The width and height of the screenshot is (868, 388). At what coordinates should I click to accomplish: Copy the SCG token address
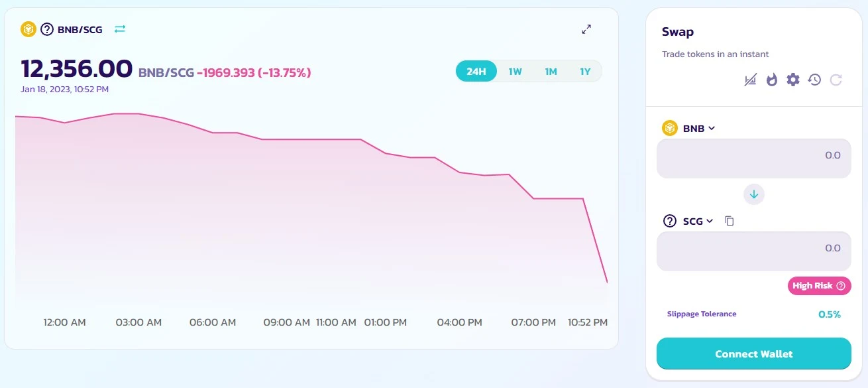pos(730,221)
